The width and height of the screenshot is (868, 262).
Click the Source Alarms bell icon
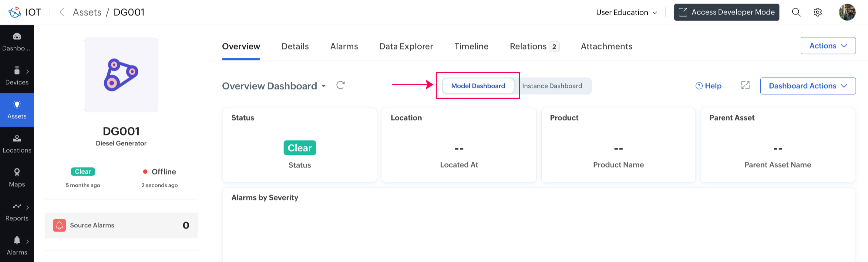pyautogui.click(x=59, y=225)
